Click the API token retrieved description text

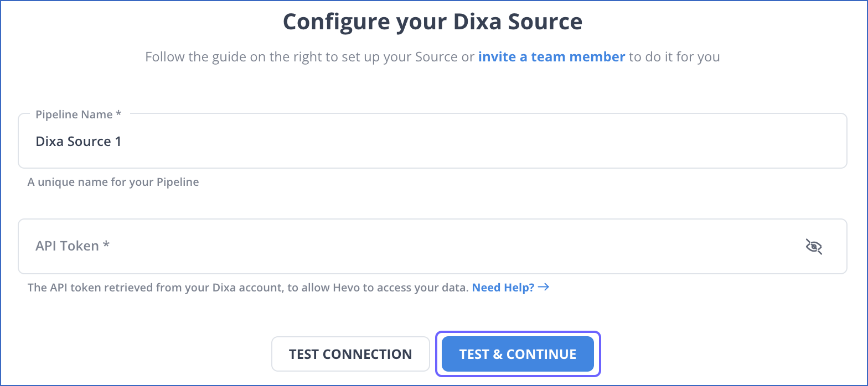tap(248, 288)
